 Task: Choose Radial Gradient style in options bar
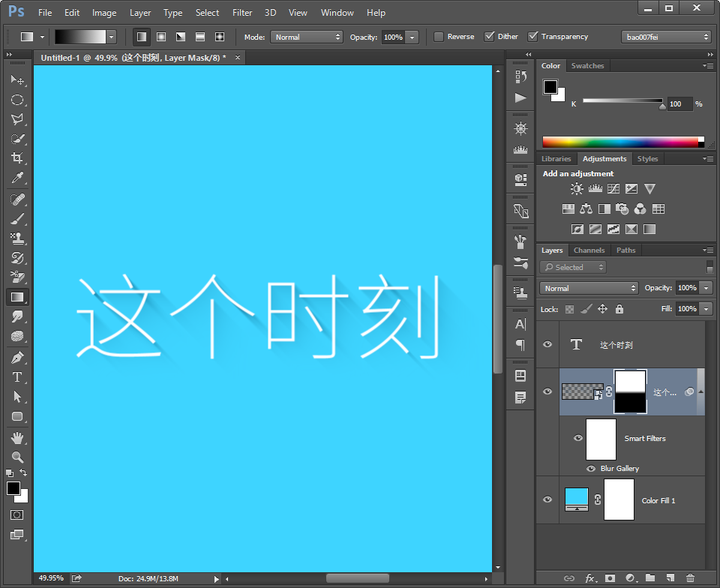[161, 37]
